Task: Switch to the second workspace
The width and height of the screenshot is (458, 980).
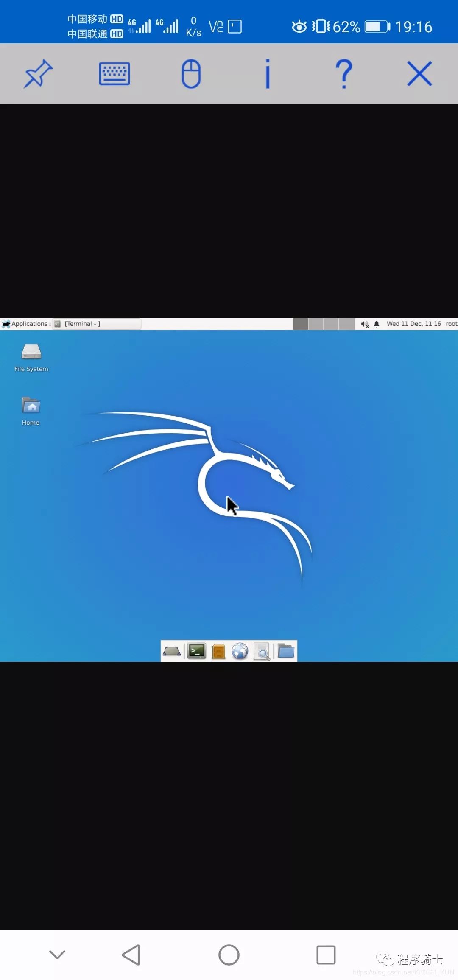Action: pos(316,324)
